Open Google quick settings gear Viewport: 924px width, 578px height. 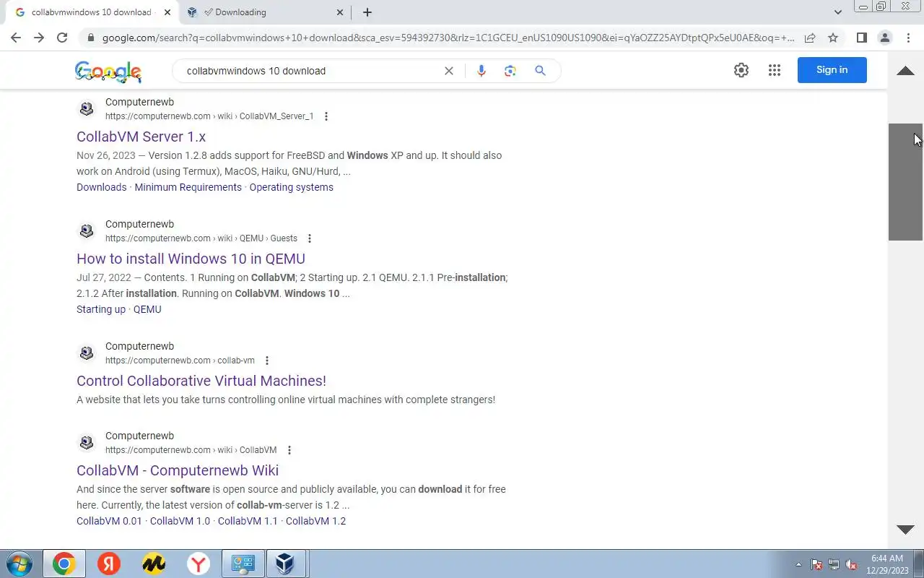pyautogui.click(x=741, y=70)
